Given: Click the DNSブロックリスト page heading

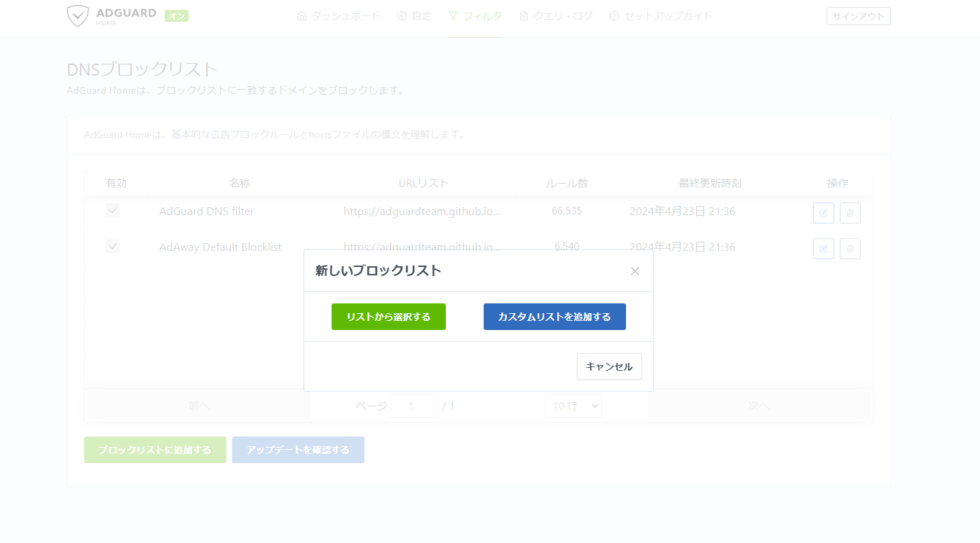Looking at the screenshot, I should click(x=142, y=69).
